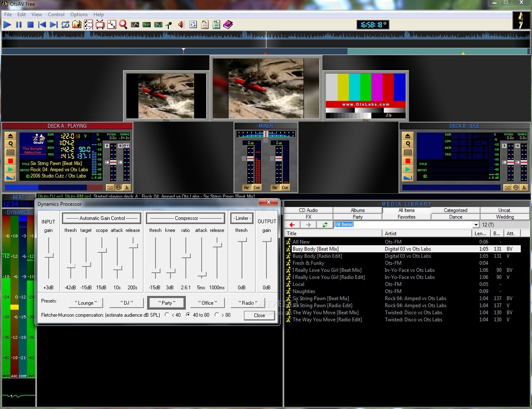The height and width of the screenshot is (409, 532).
Task: Click the purple help book icon
Action: 228,25
